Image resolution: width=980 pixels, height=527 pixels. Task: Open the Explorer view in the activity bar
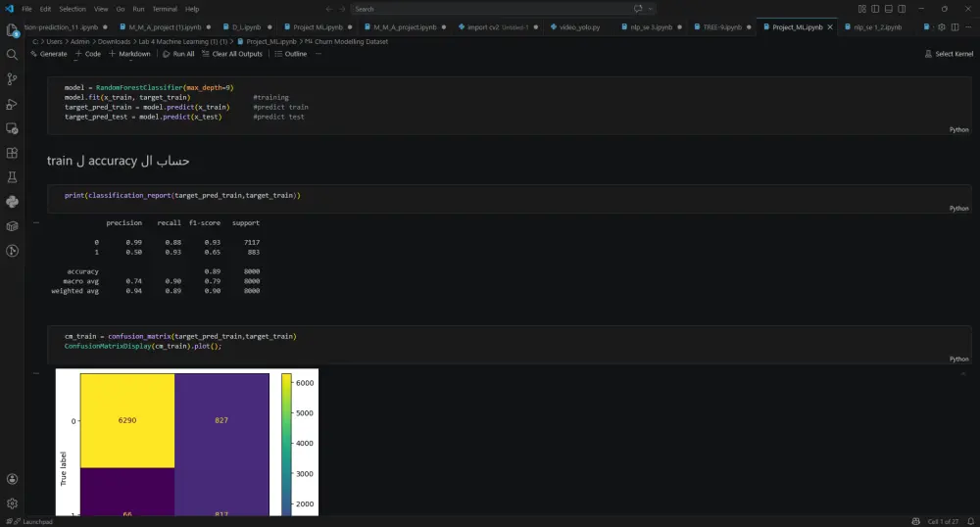pyautogui.click(x=12, y=30)
